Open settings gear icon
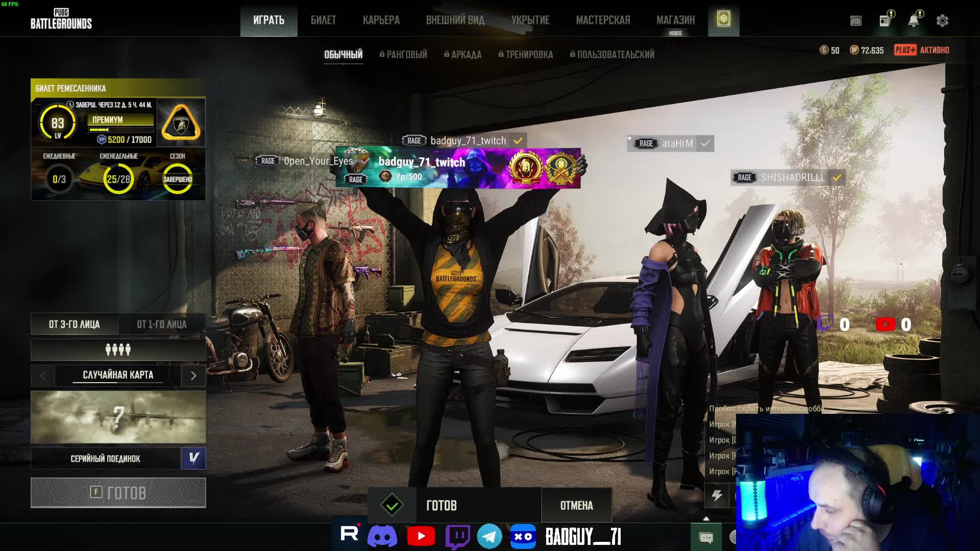 point(942,21)
